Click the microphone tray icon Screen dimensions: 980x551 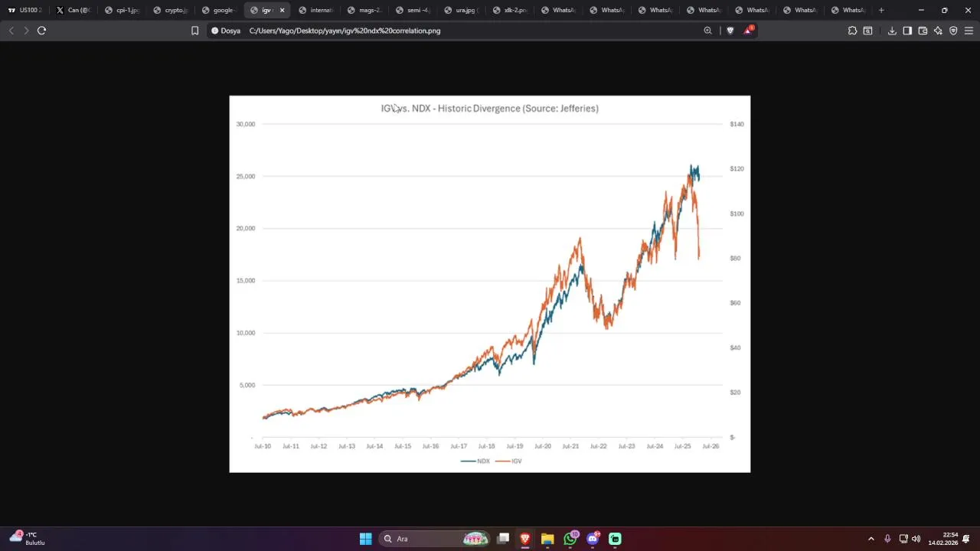[x=887, y=539]
